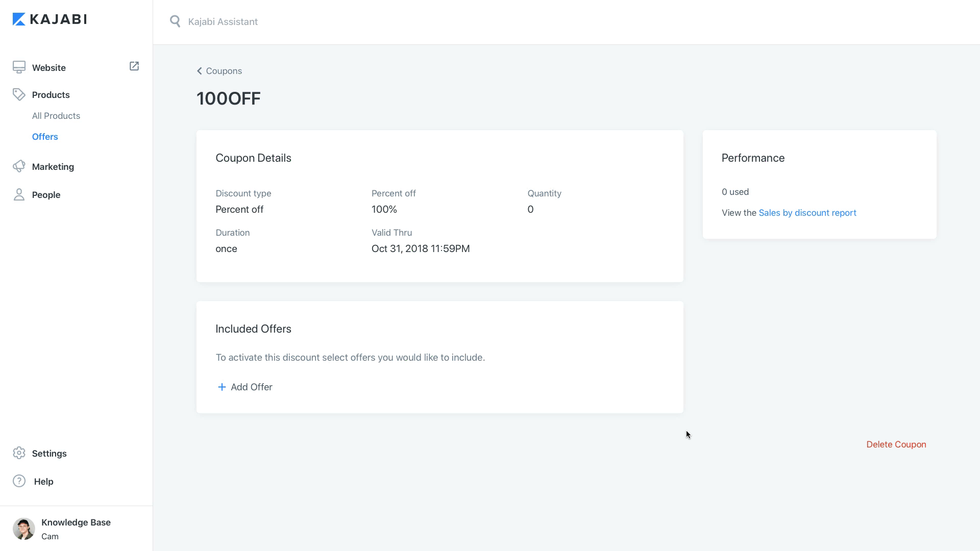Focus the Kajabi Assistant search field
The image size is (980, 551).
[357, 22]
